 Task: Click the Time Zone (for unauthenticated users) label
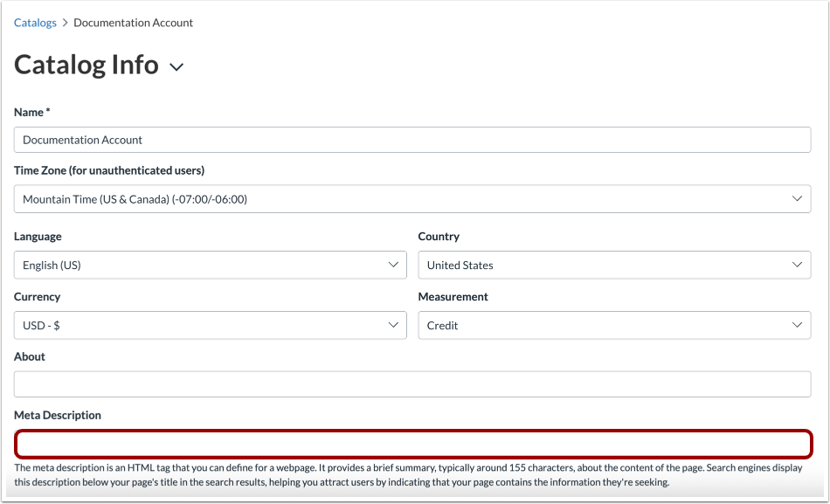coord(109,170)
